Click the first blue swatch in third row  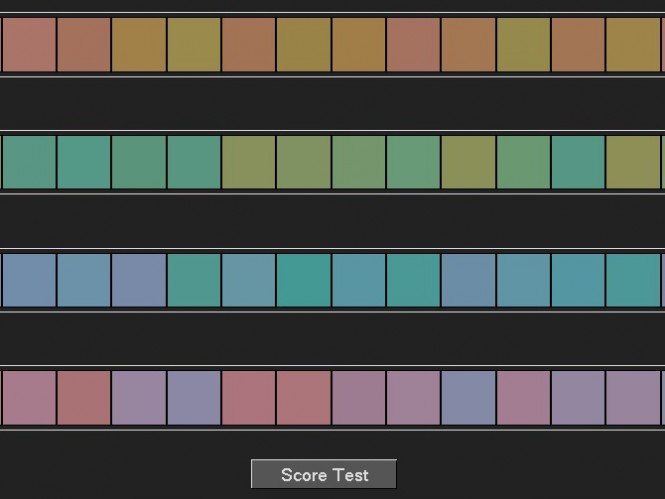(x=29, y=280)
